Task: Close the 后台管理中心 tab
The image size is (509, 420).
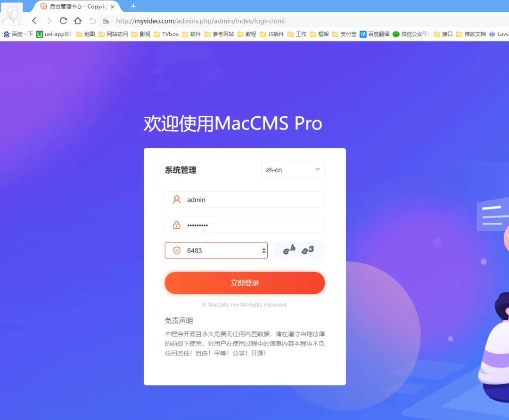Action: tap(113, 7)
